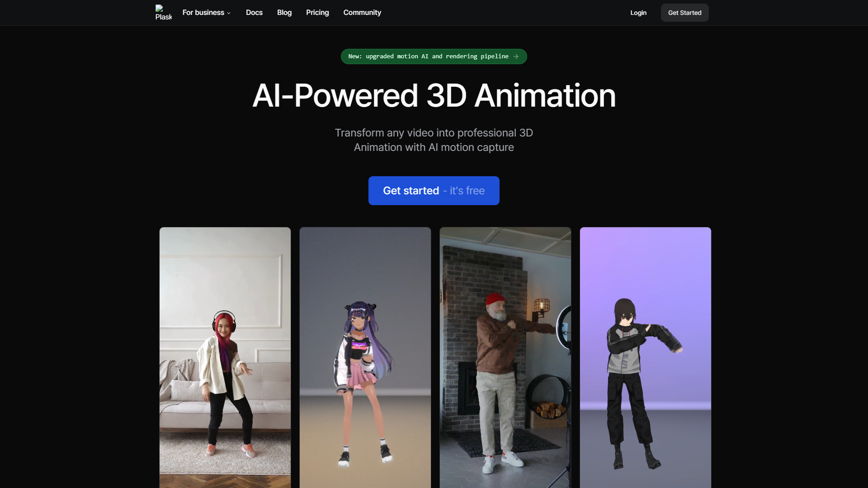Open the man in red beanie video
This screenshot has height=488, width=868.
tap(505, 357)
